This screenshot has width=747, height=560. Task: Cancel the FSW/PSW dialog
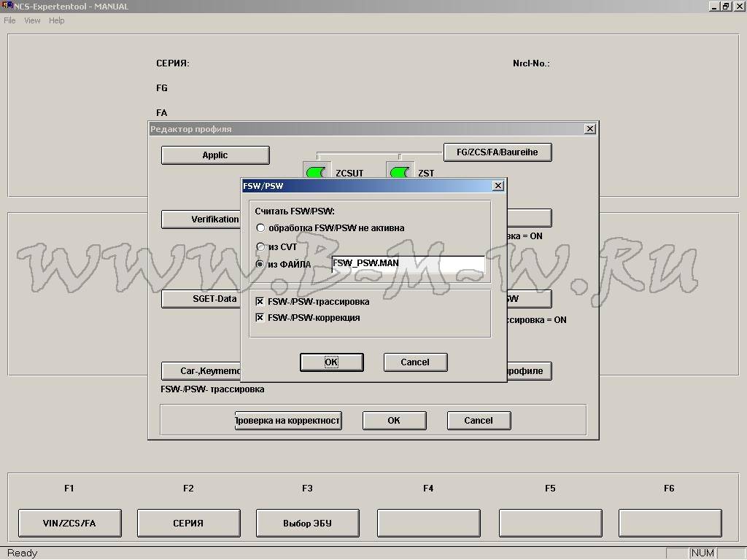[x=415, y=362]
